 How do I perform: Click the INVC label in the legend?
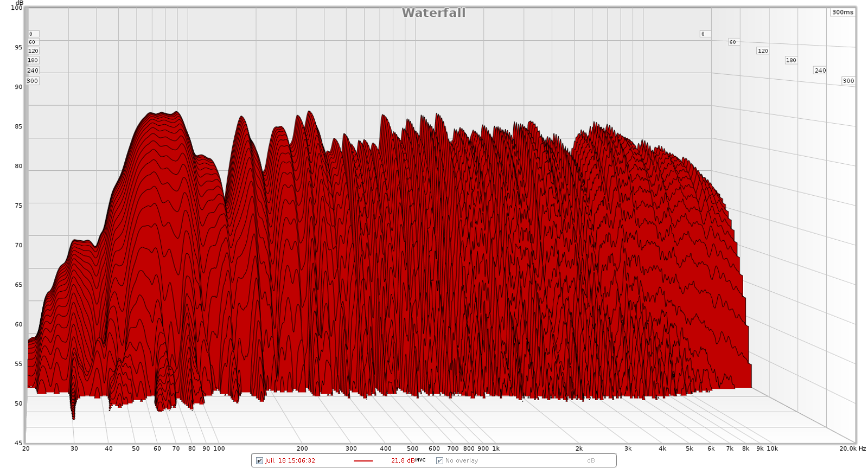[420, 460]
